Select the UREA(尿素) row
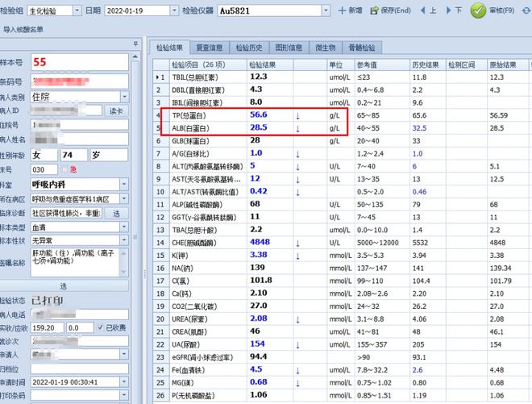Screen dimensions: 532x404 click(x=341, y=319)
